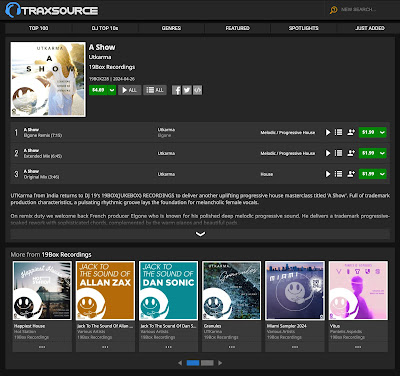
Task: Follow artist icon on Original Mix row
Action: point(351,174)
